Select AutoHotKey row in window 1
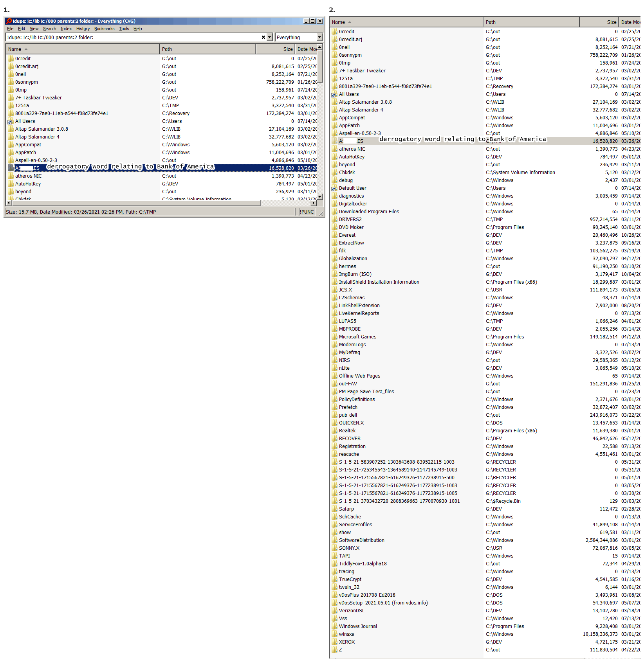 pyautogui.click(x=161, y=183)
